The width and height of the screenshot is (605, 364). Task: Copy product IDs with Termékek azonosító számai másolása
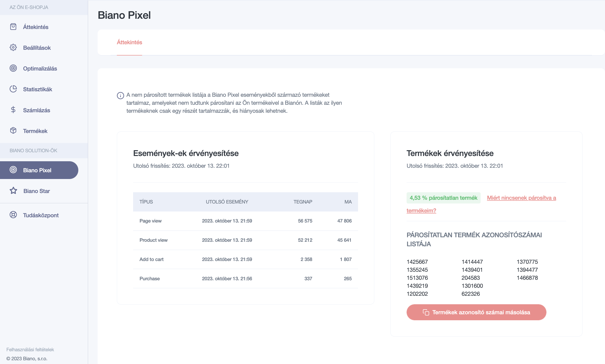(476, 312)
